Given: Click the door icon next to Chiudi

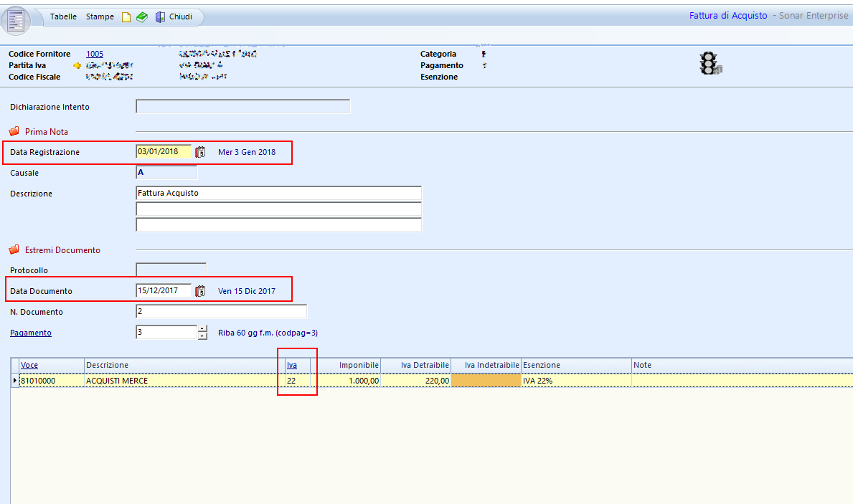Looking at the screenshot, I should pyautogui.click(x=160, y=17).
